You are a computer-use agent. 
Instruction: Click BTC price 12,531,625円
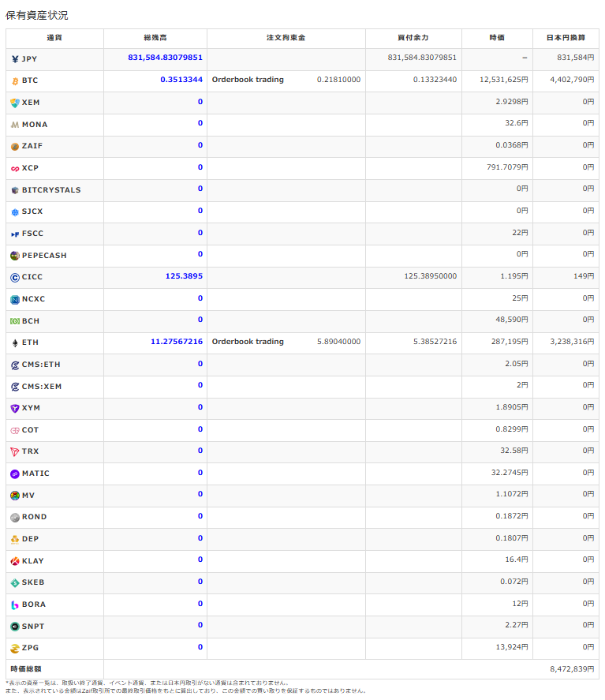coord(504,80)
